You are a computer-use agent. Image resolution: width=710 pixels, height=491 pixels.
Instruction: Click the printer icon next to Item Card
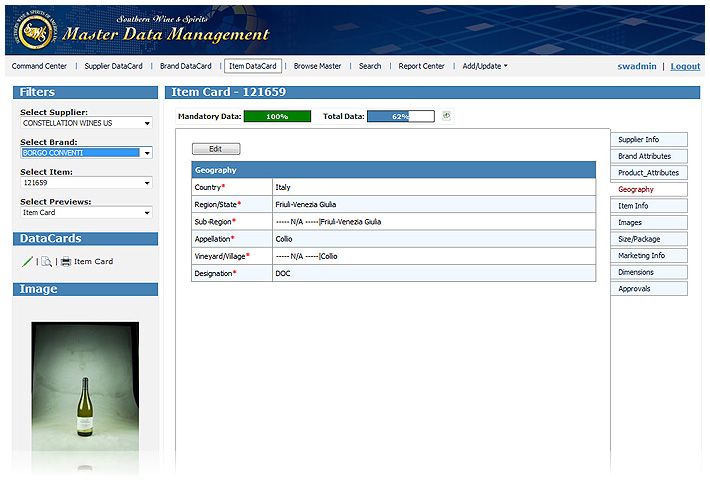pyautogui.click(x=66, y=261)
